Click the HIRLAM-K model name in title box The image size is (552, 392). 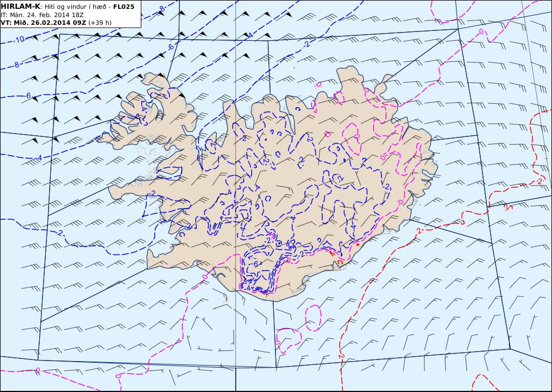pos(20,6)
